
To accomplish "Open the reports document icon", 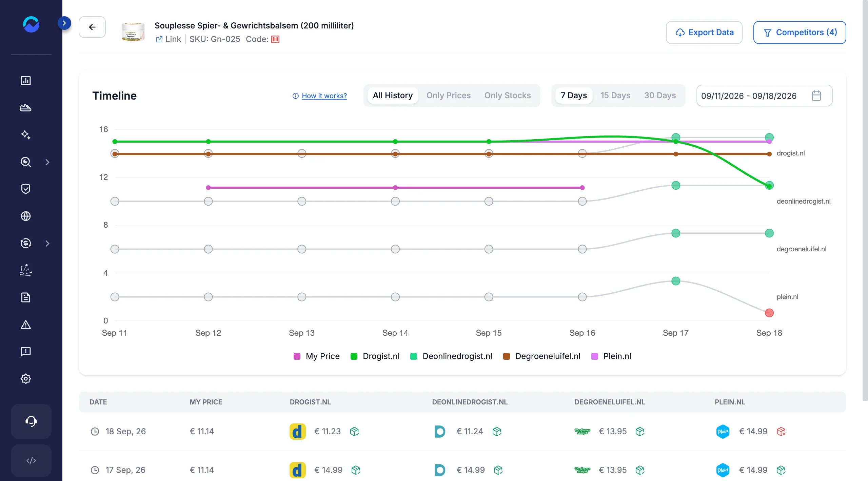I will pyautogui.click(x=26, y=297).
